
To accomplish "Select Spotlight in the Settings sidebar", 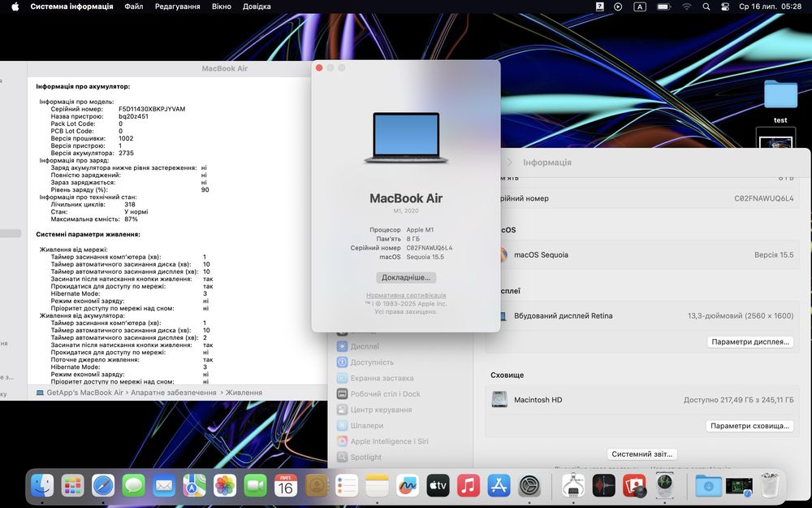I will (360, 457).
